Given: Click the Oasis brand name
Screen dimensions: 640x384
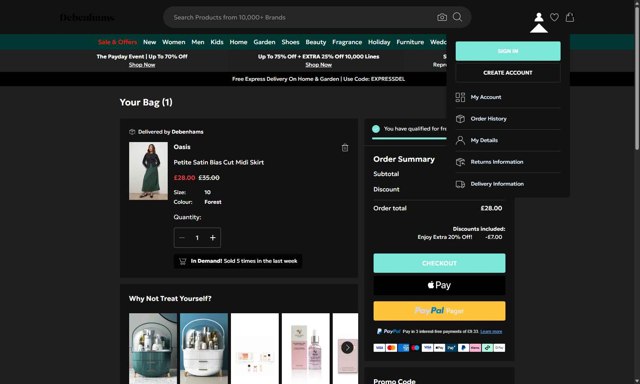Looking at the screenshot, I should click(x=182, y=147).
